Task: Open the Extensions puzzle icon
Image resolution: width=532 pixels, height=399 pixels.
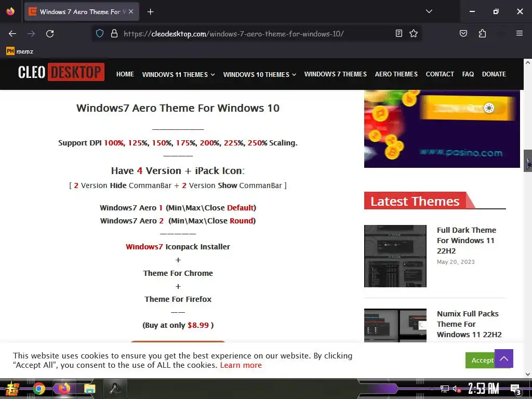Action: coord(482,33)
